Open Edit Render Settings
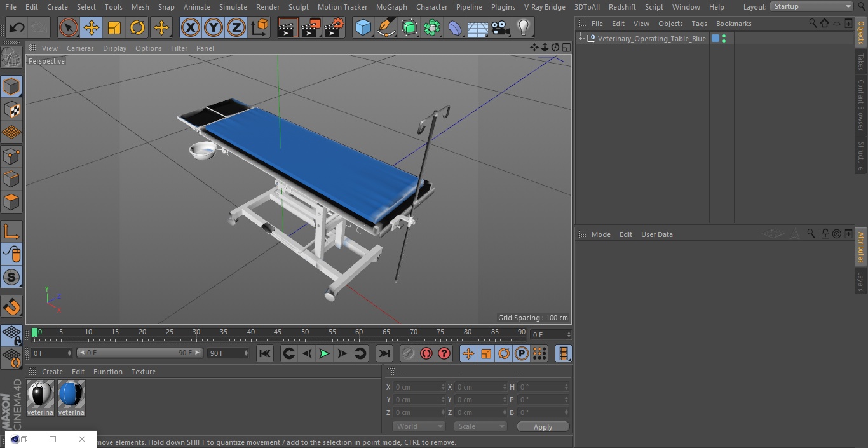Viewport: 868px width, 448px height. pyautogui.click(x=334, y=27)
